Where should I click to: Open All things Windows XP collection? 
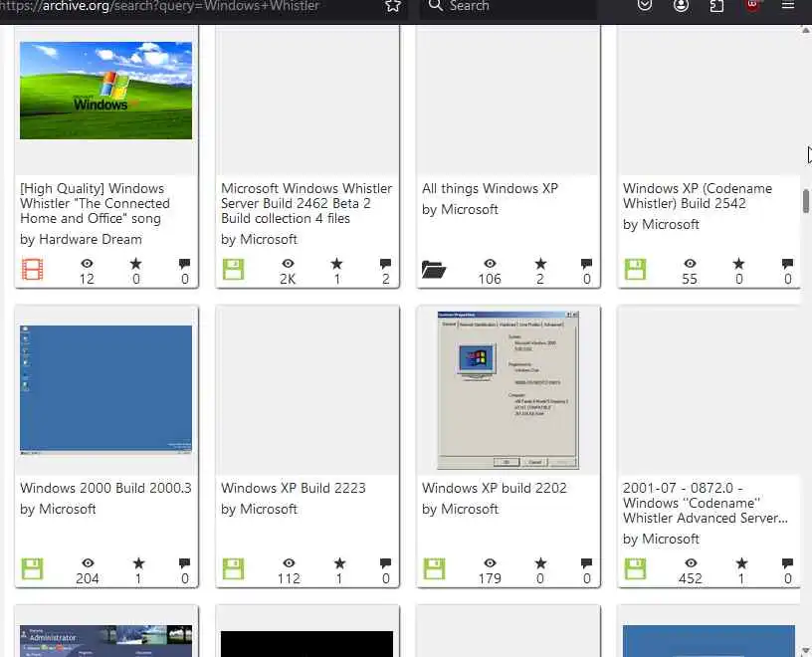click(490, 188)
